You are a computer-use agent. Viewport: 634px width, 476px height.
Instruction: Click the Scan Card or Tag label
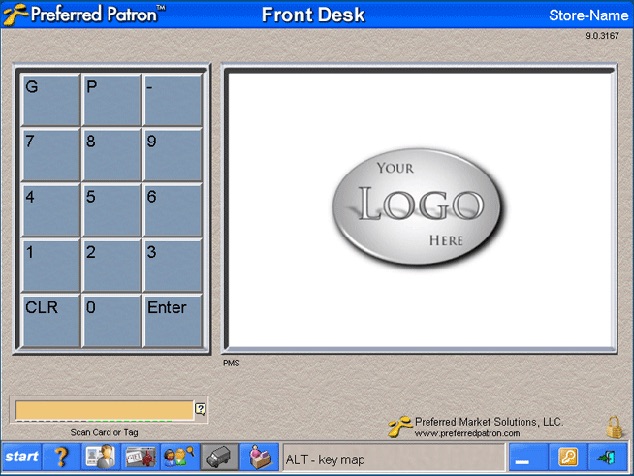coord(104,432)
